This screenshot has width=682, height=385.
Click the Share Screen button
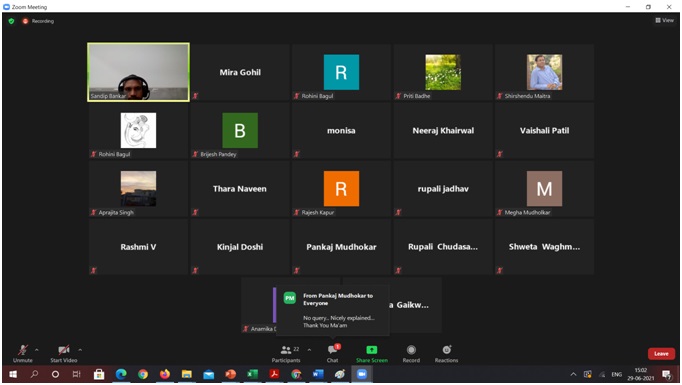[372, 353]
